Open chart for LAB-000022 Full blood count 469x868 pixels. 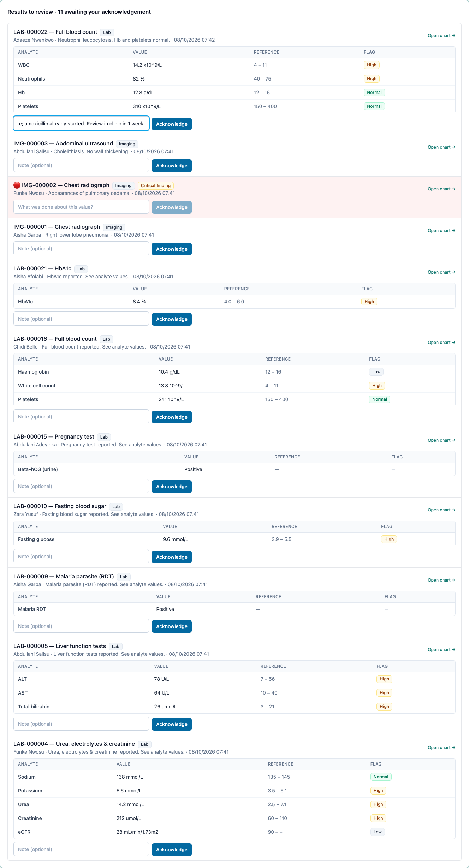click(x=441, y=36)
